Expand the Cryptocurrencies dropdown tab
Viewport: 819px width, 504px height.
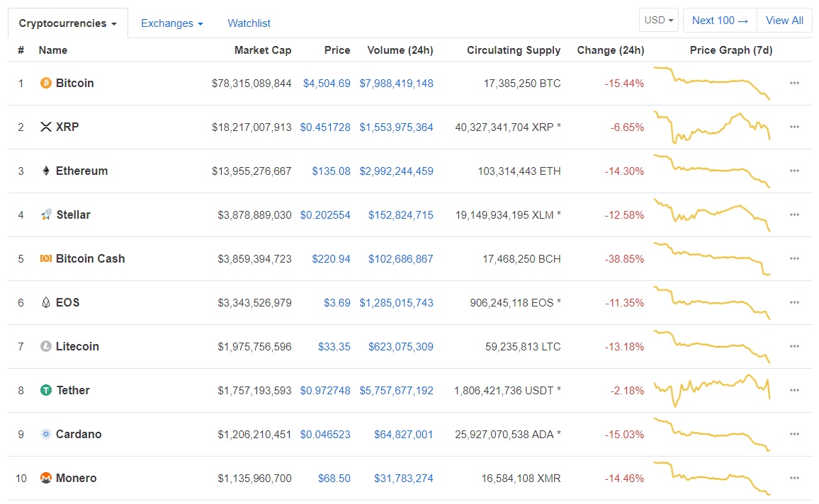coord(68,23)
